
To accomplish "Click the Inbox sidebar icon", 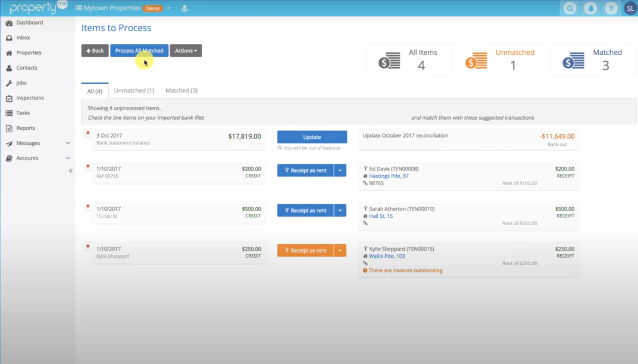I will (9, 38).
